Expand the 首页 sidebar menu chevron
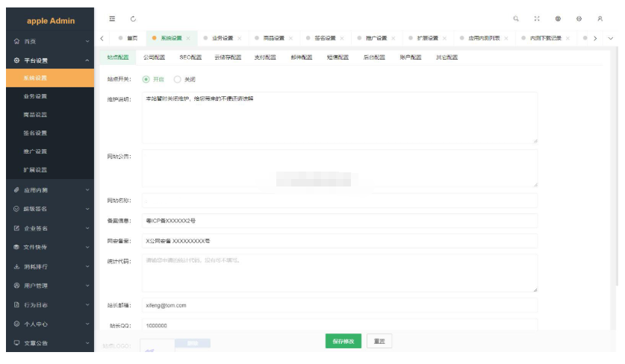The image size is (625, 364). [87, 41]
